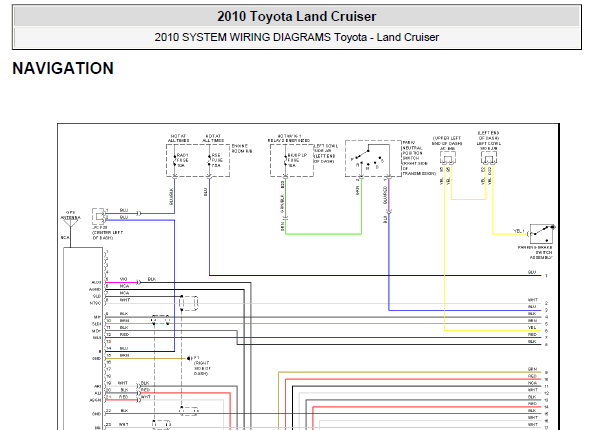Screen dimensions: 604x430
Task: Click the BLU label at right terminal 1
Action: coord(532,272)
